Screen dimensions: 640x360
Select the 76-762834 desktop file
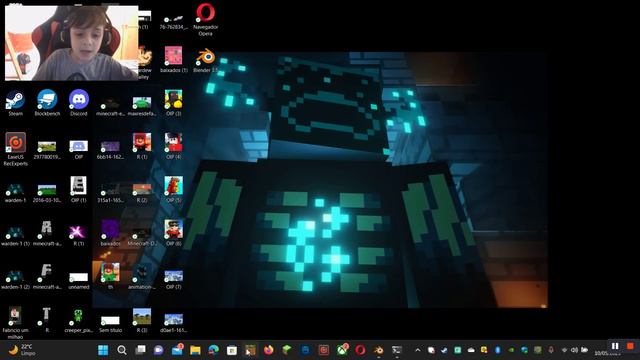(x=173, y=22)
